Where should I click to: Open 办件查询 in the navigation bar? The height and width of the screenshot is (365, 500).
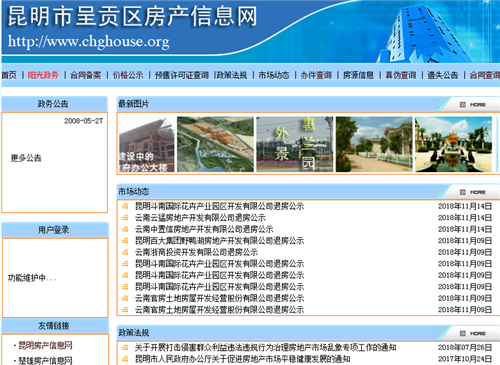[x=316, y=75]
